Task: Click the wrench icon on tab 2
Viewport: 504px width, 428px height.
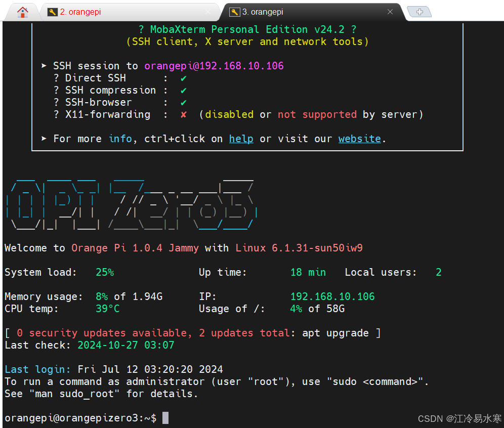Action: [53, 12]
